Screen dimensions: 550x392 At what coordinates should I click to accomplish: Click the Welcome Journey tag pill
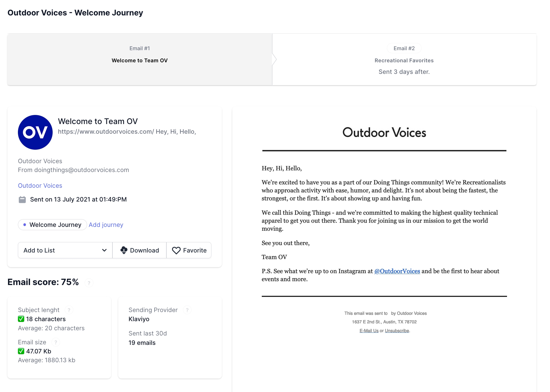click(52, 225)
